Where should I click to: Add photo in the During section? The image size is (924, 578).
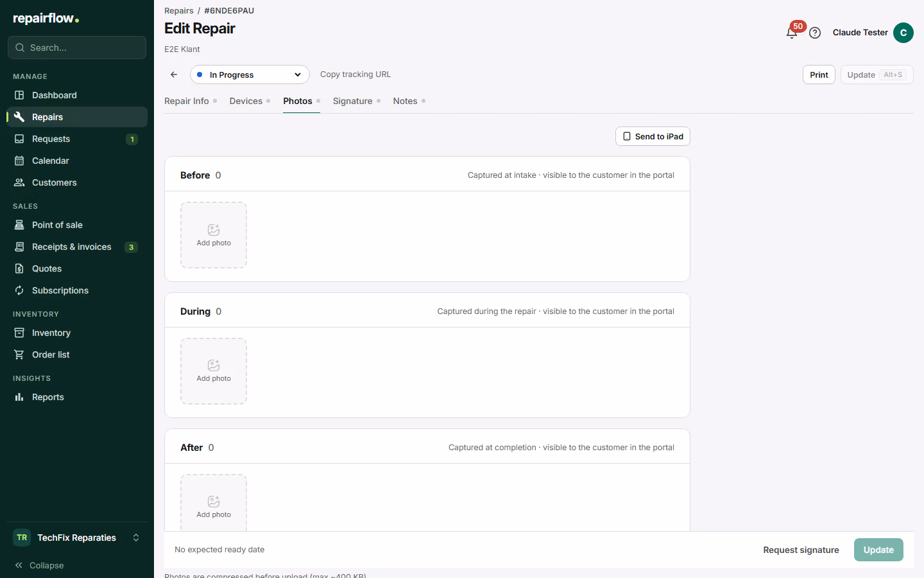[214, 371]
